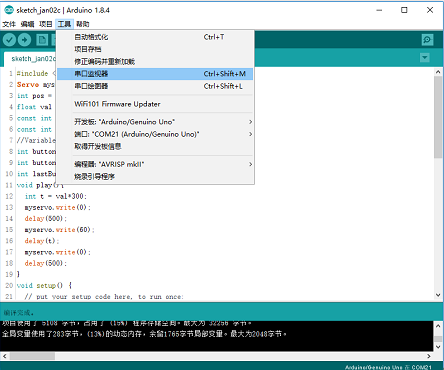The height and width of the screenshot is (370, 444).
Task: Open the 文件 menu
Action: click(x=9, y=24)
